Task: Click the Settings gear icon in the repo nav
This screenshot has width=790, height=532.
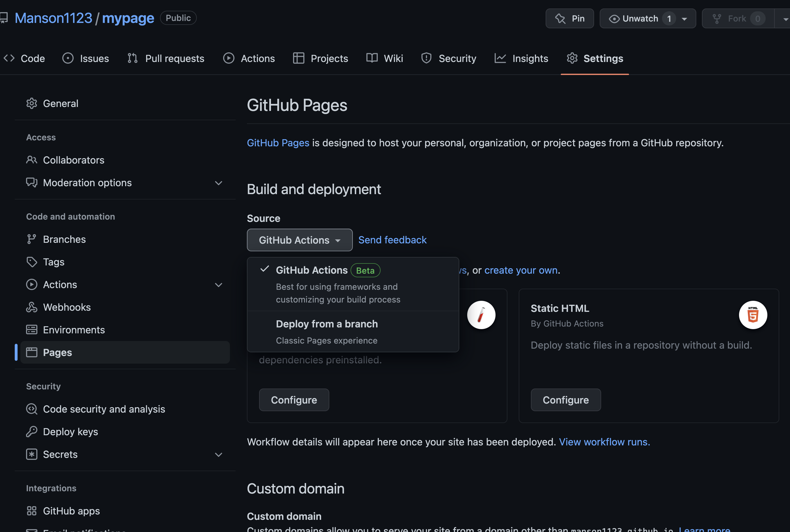Action: 572,58
